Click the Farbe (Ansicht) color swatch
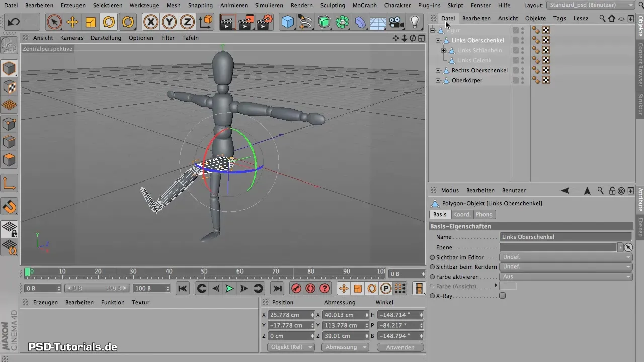The height and width of the screenshot is (362, 644). coord(508,286)
